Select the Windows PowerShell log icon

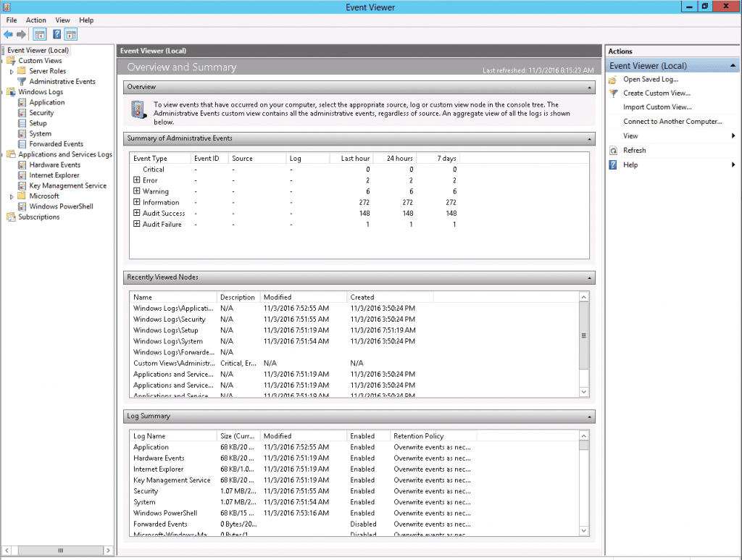(22, 206)
